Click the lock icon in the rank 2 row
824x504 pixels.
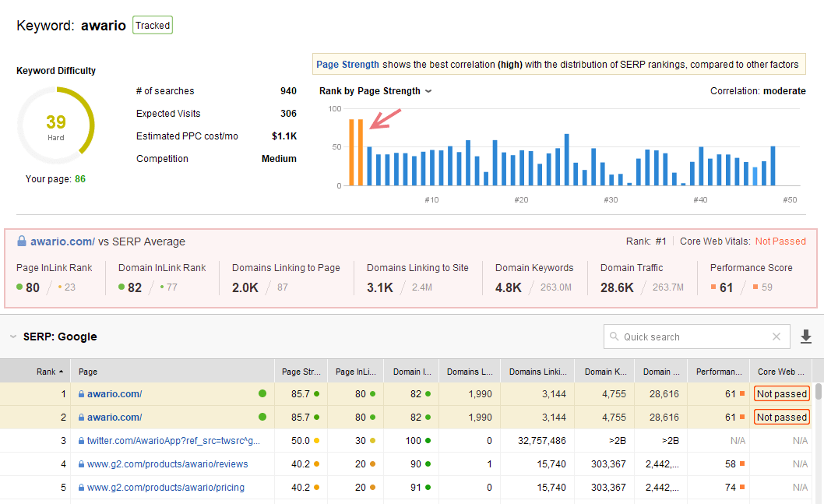point(82,418)
